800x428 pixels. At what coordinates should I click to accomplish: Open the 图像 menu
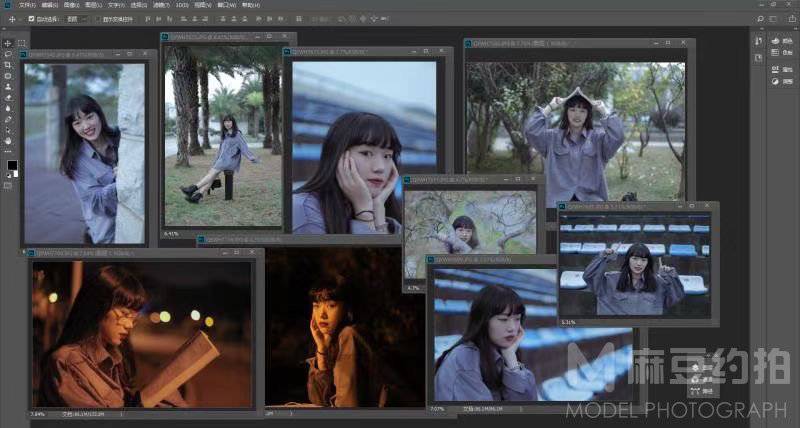(x=71, y=5)
